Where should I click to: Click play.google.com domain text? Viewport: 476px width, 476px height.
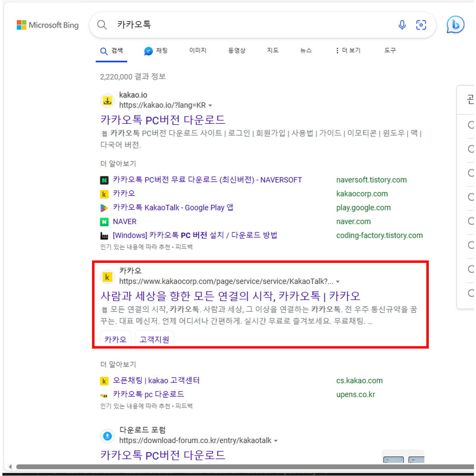click(x=364, y=208)
